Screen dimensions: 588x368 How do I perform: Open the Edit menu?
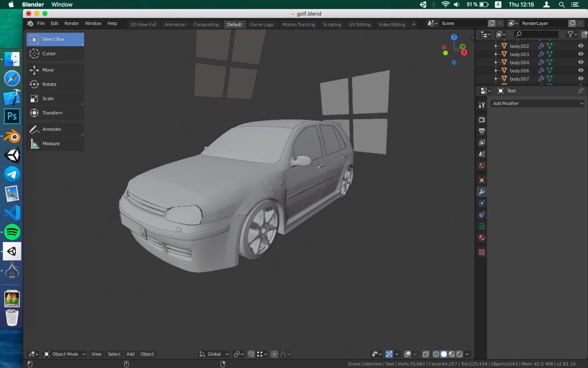(x=54, y=23)
